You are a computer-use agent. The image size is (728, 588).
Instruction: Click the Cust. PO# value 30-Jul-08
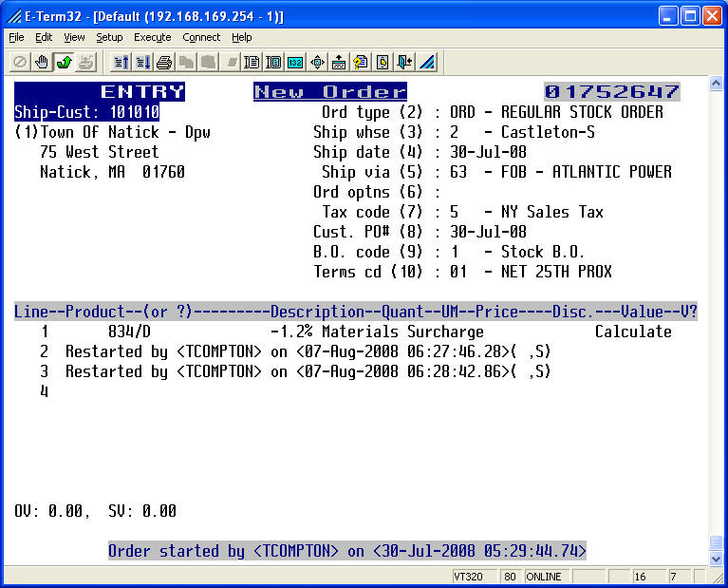click(x=488, y=232)
